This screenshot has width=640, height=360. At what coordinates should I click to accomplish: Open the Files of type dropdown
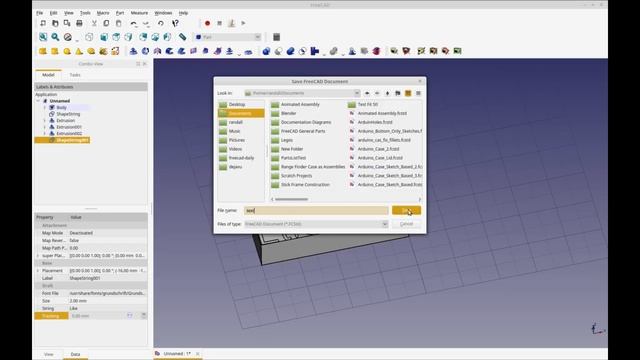click(384, 224)
